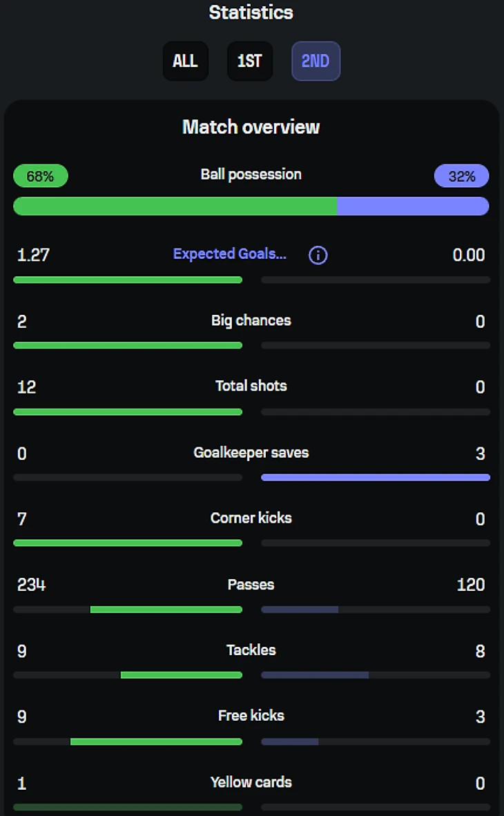This screenshot has width=504, height=816.
Task: Click the 32% possession badge
Action: pos(461,176)
